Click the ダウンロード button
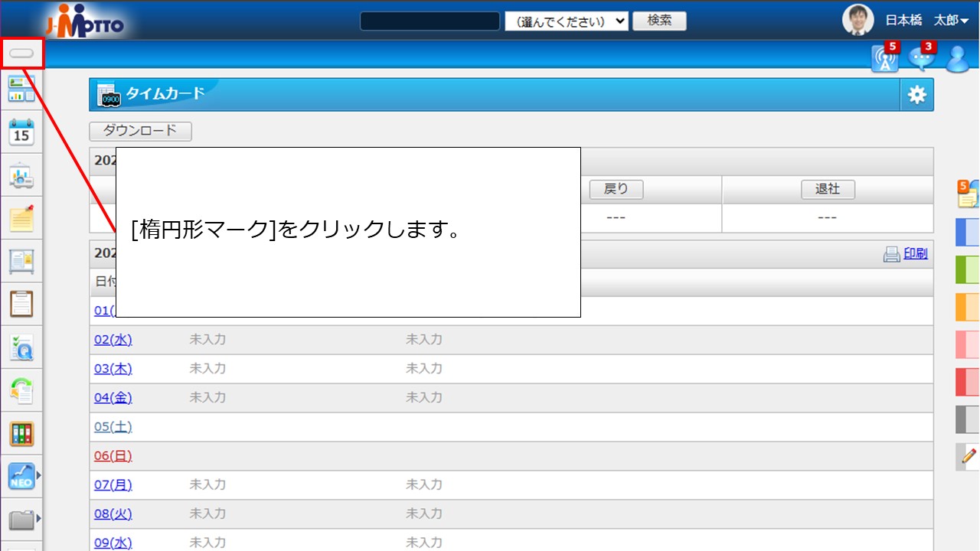This screenshot has height=551, width=980. (140, 131)
